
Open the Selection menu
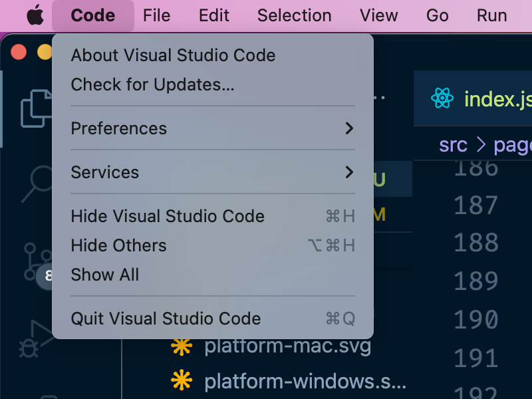tap(294, 15)
